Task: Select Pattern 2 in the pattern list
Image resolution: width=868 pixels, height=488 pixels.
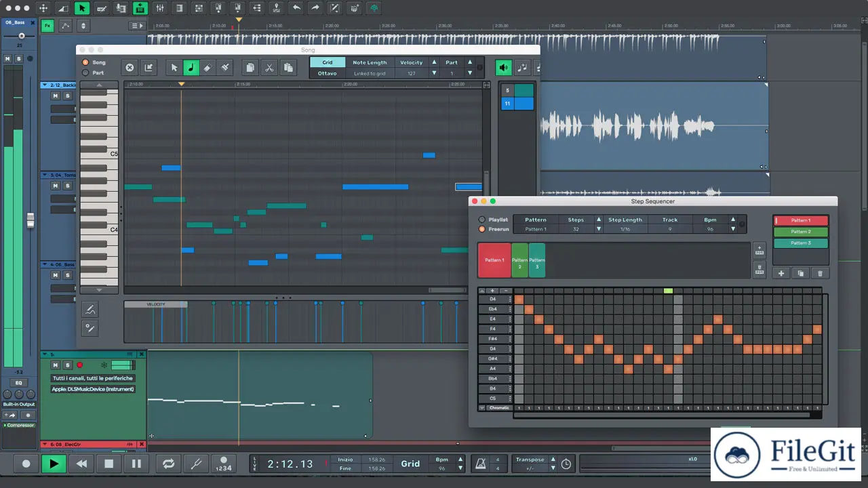Action: click(801, 232)
